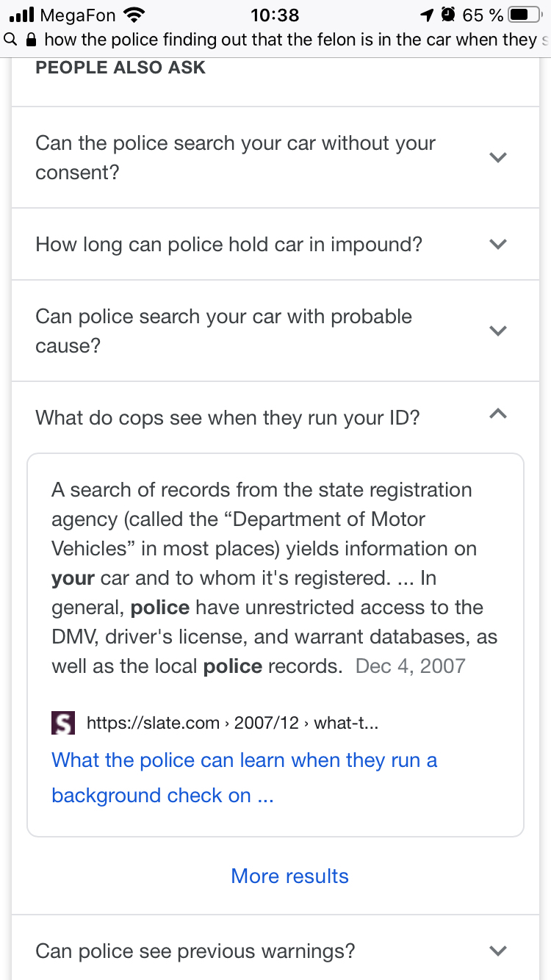Image resolution: width=551 pixels, height=980 pixels.
Task: Tap the More results link
Action: (289, 876)
